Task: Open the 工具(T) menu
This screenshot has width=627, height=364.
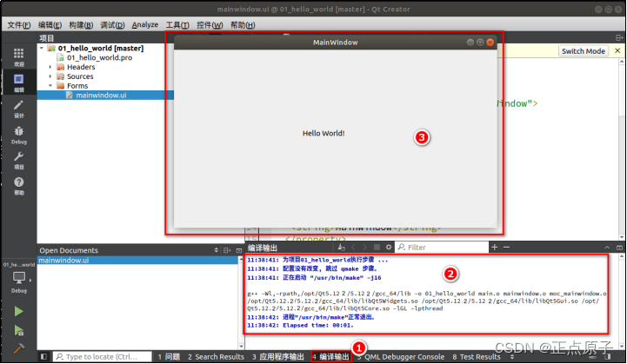Action: coord(177,25)
